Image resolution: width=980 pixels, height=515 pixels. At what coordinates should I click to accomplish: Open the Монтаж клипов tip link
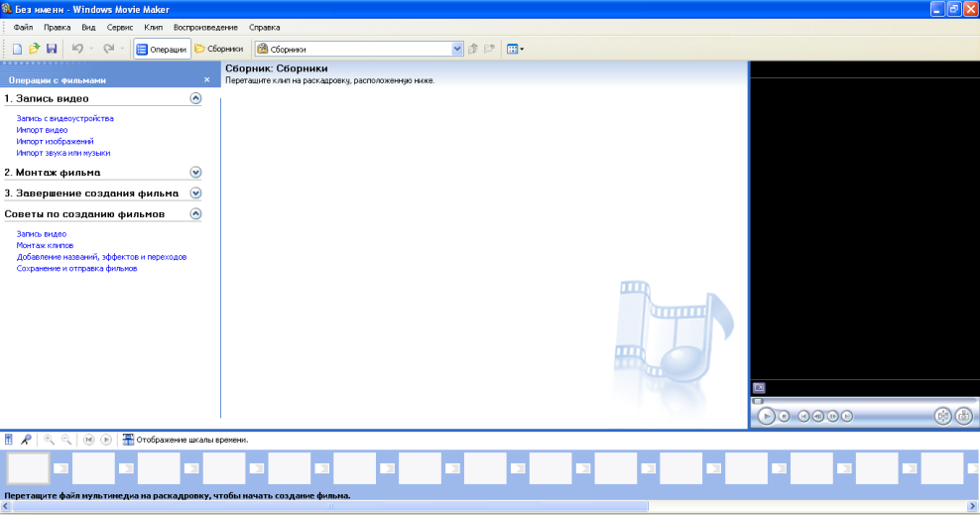pos(45,246)
